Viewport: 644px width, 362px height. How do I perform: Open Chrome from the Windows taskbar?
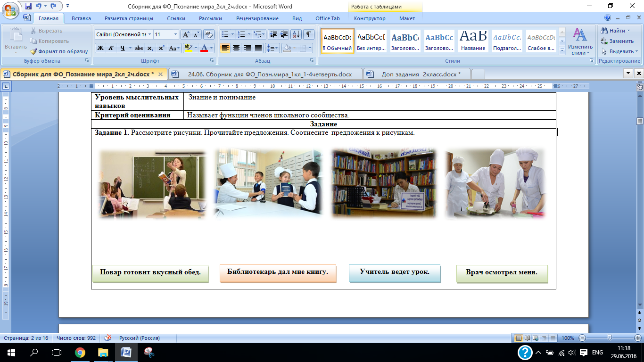[80, 352]
